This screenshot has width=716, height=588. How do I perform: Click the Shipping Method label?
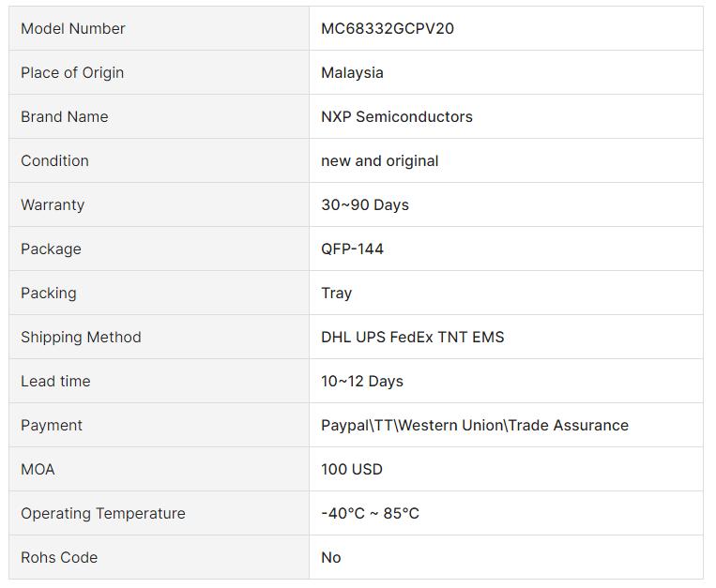pyautogui.click(x=81, y=337)
